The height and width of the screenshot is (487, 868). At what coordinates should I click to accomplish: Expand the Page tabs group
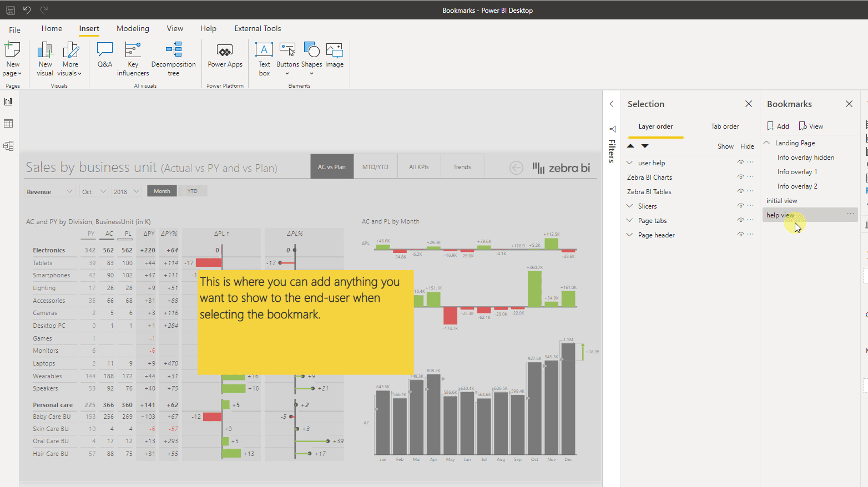pyautogui.click(x=630, y=220)
